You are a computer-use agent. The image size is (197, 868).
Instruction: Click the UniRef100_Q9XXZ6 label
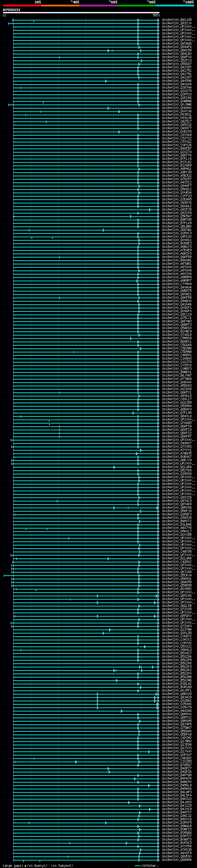coord(177,497)
